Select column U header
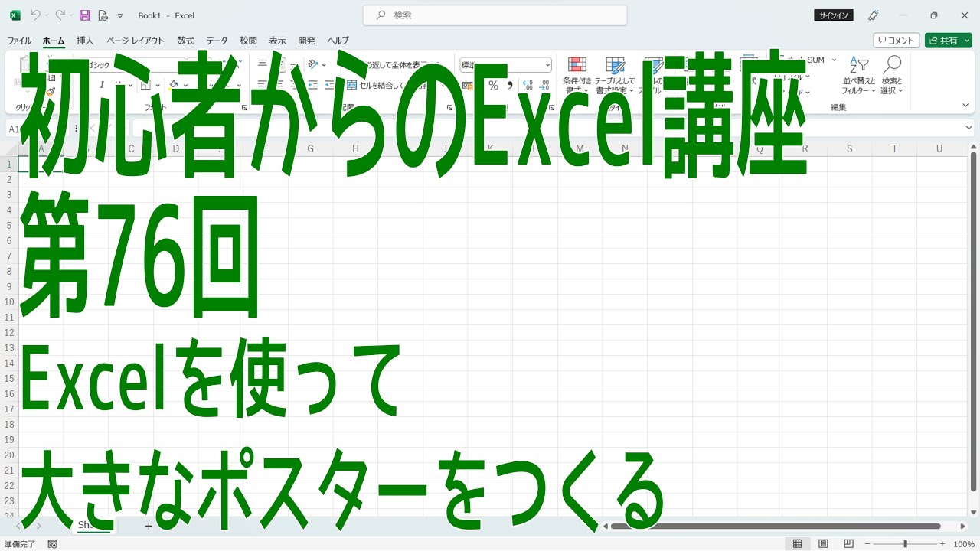 939,149
